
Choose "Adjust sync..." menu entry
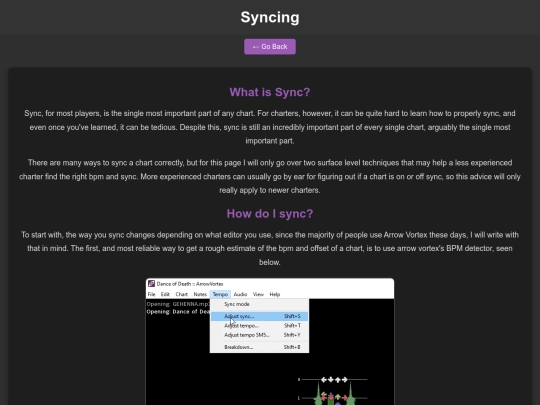tap(259, 316)
